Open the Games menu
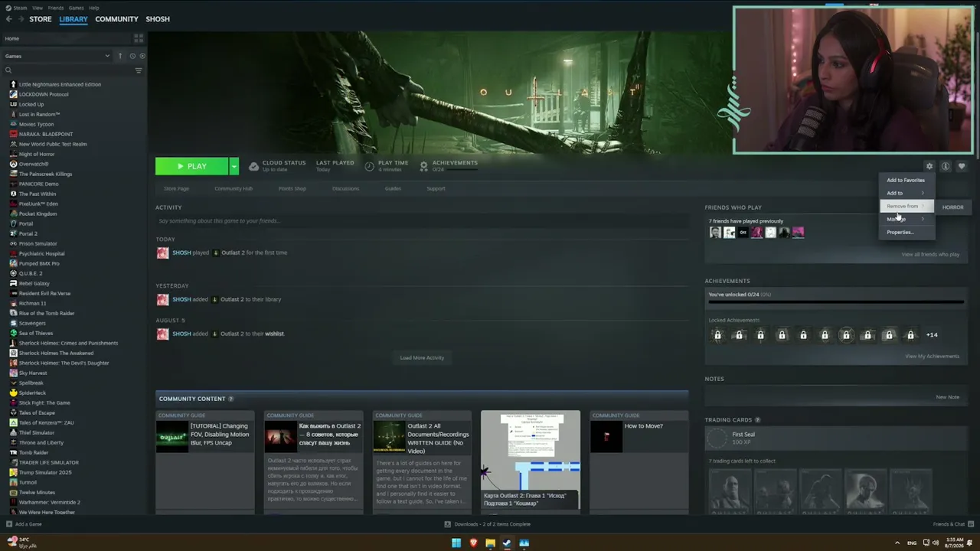Screen dimensions: 980x551 point(77,8)
